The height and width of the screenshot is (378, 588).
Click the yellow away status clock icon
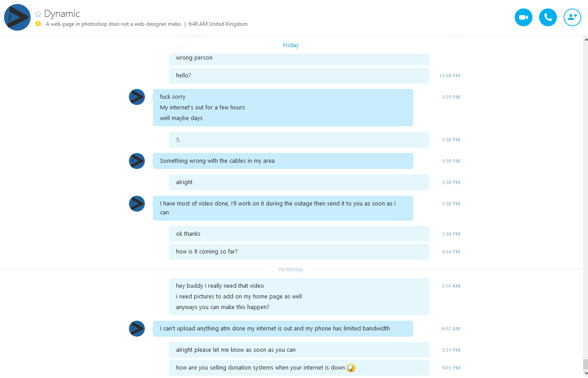38,24
